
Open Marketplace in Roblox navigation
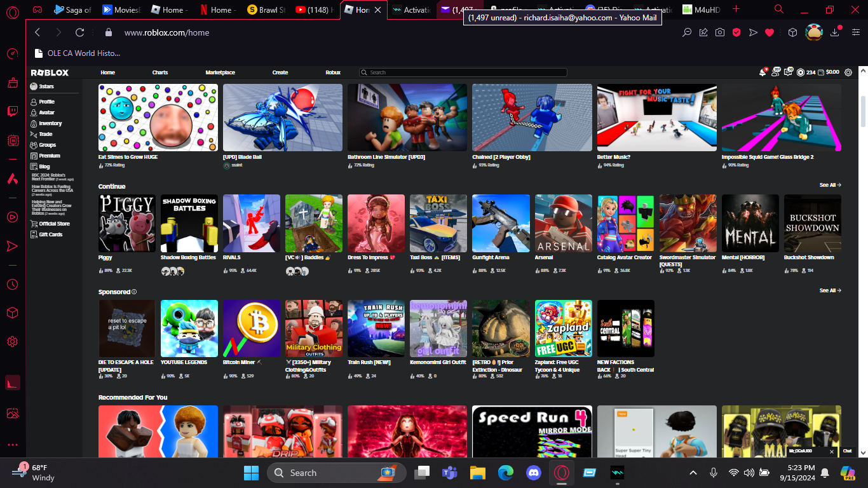(x=220, y=72)
